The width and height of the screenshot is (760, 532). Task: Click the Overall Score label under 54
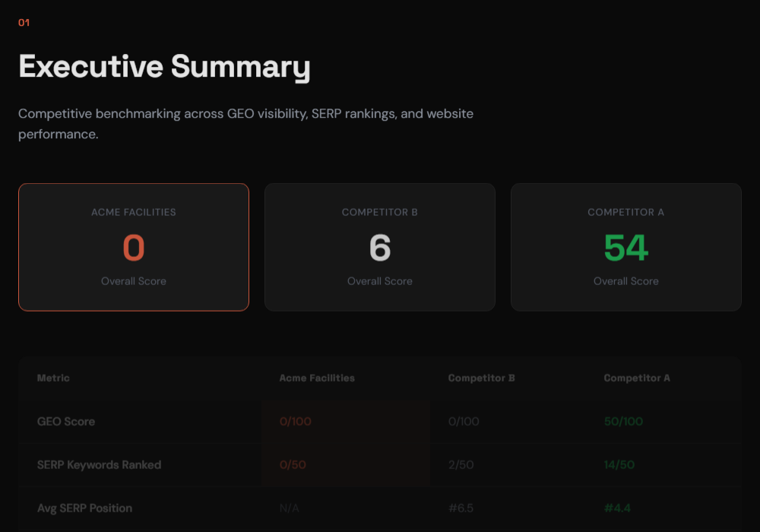pyautogui.click(x=625, y=280)
